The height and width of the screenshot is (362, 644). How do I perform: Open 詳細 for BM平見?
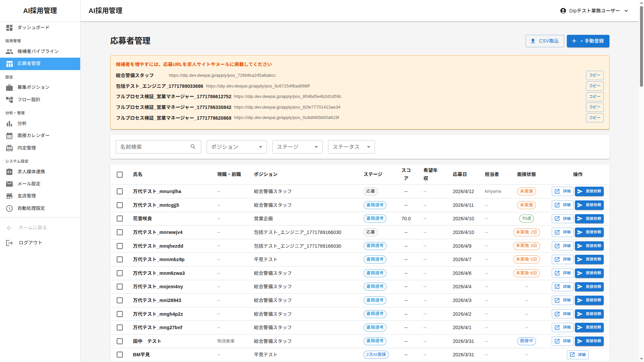click(578, 355)
